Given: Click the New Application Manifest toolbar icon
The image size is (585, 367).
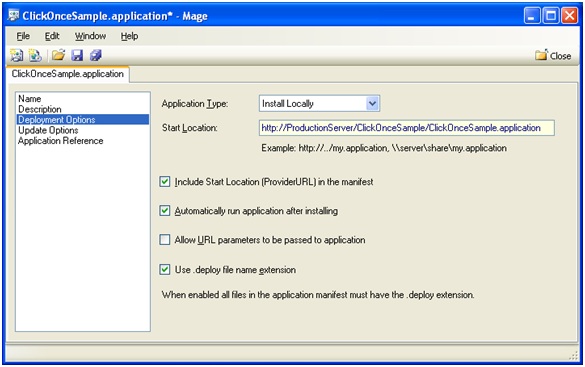Looking at the screenshot, I should pyautogui.click(x=16, y=56).
